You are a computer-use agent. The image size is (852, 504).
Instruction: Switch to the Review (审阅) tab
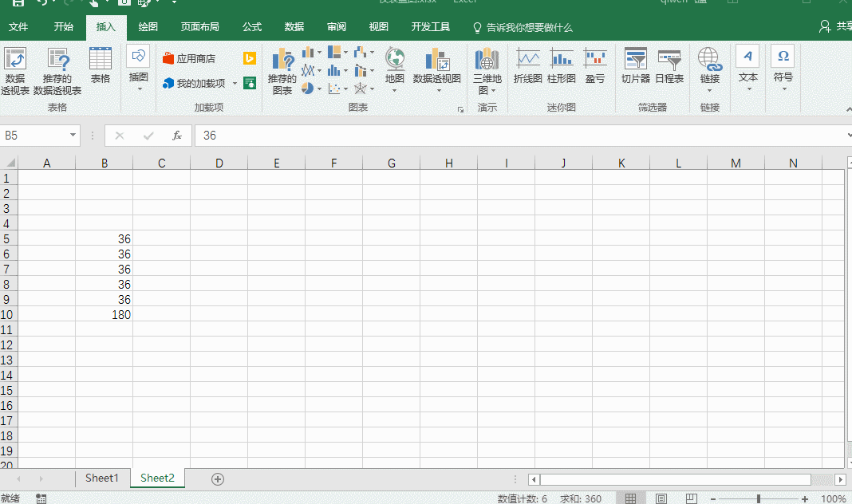(337, 27)
